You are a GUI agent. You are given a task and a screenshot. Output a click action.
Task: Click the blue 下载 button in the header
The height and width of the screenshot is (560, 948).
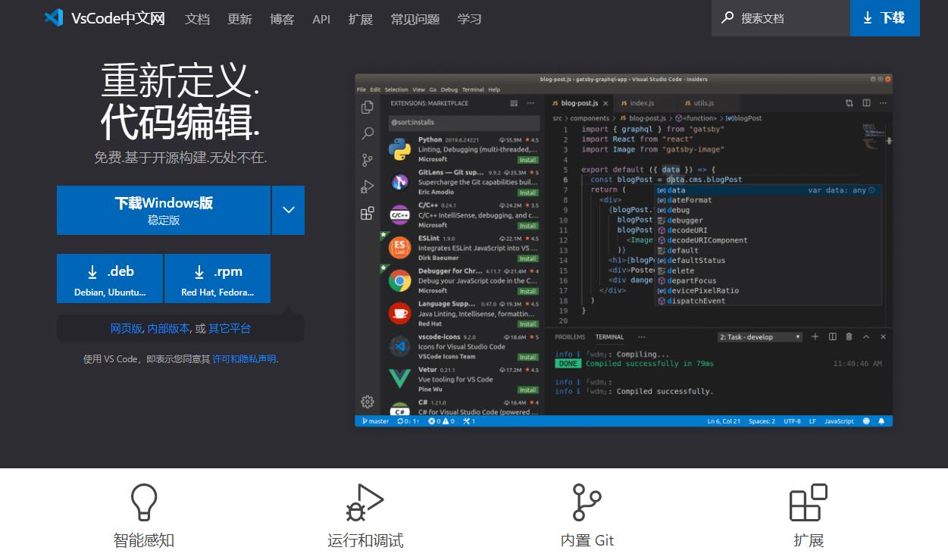pyautogui.click(x=885, y=18)
